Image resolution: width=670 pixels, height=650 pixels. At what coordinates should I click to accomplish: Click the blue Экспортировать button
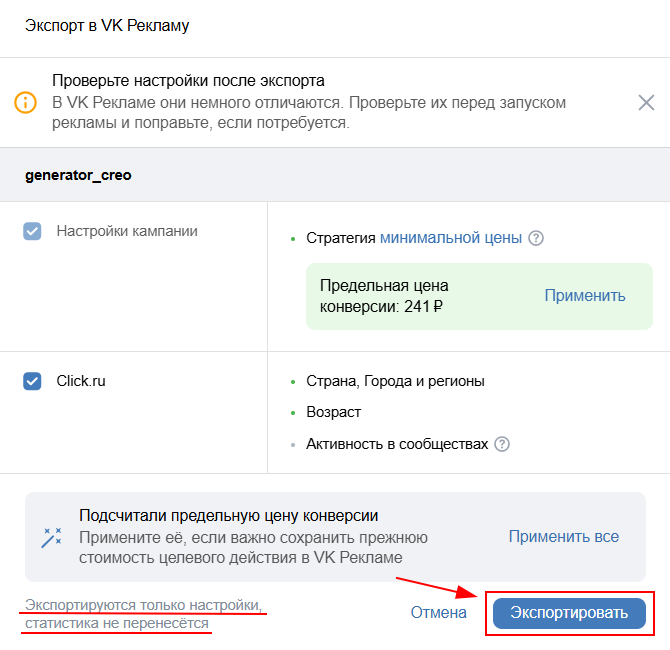coord(569,613)
